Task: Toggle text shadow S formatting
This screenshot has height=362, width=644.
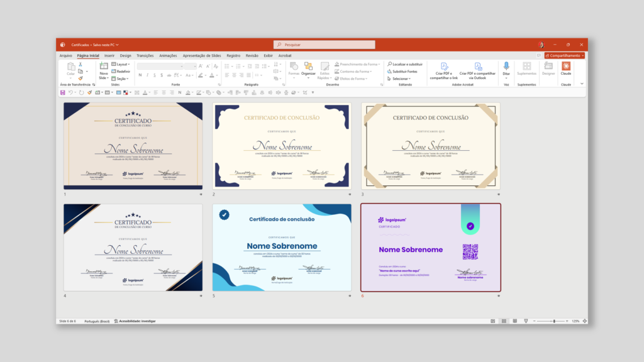Action: coord(162,75)
